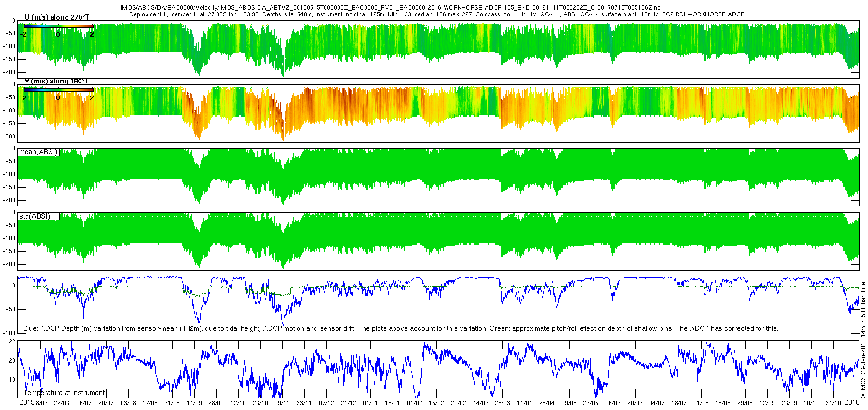The width and height of the screenshot is (868, 410).
Task: Click the 28/03 date tick label
Action: [502, 403]
